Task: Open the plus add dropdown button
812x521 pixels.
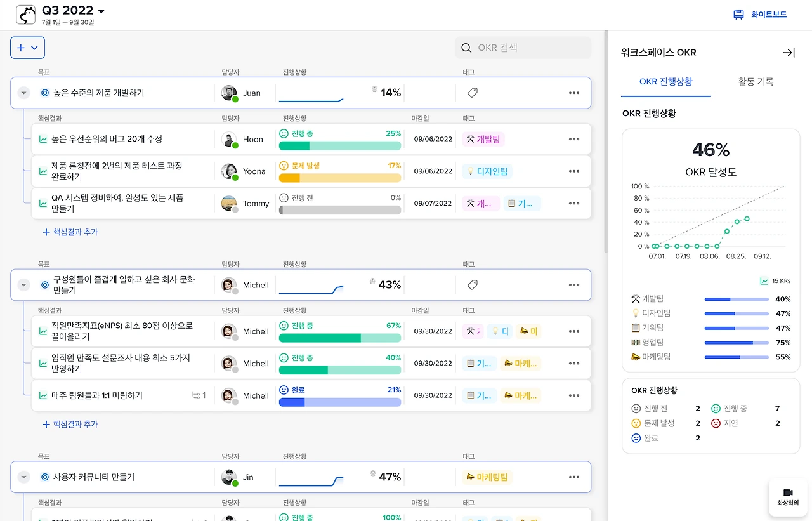Action: coord(27,48)
